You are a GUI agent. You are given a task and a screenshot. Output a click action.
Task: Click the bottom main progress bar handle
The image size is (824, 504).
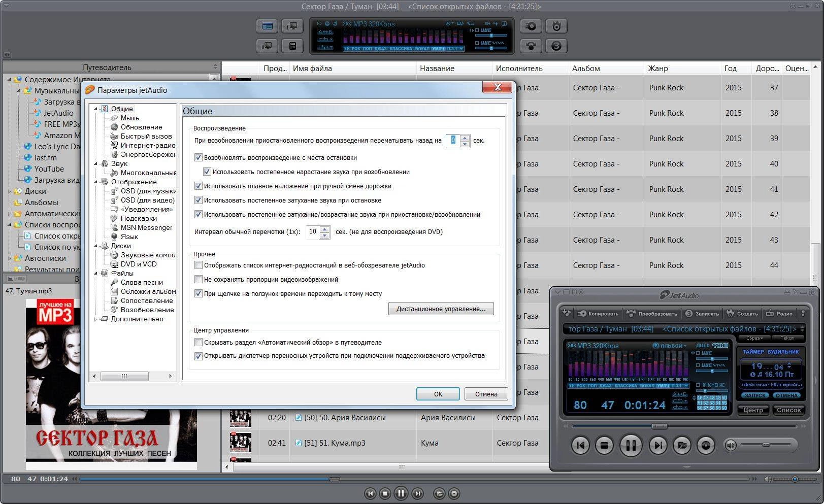pos(334,479)
